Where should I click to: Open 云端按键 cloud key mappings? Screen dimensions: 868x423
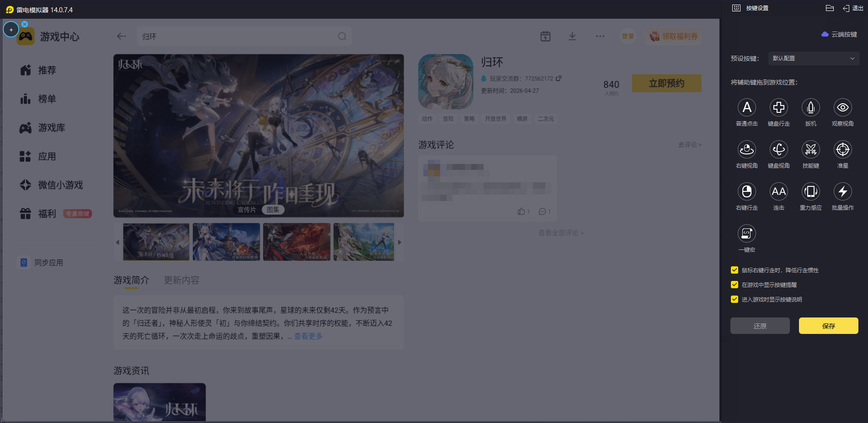pyautogui.click(x=839, y=34)
